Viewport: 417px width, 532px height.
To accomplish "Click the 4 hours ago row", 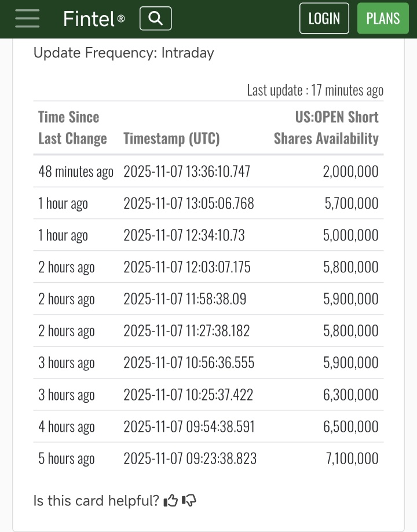I will 67,427.
